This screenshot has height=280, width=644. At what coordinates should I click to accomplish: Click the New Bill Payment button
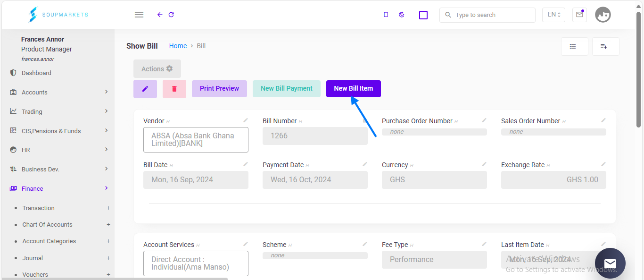pos(287,89)
